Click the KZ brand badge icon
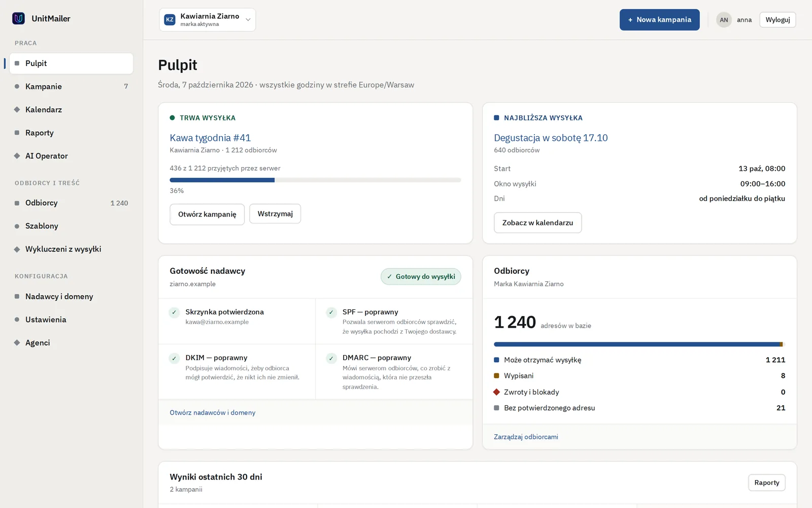This screenshot has width=812, height=508. click(170, 20)
